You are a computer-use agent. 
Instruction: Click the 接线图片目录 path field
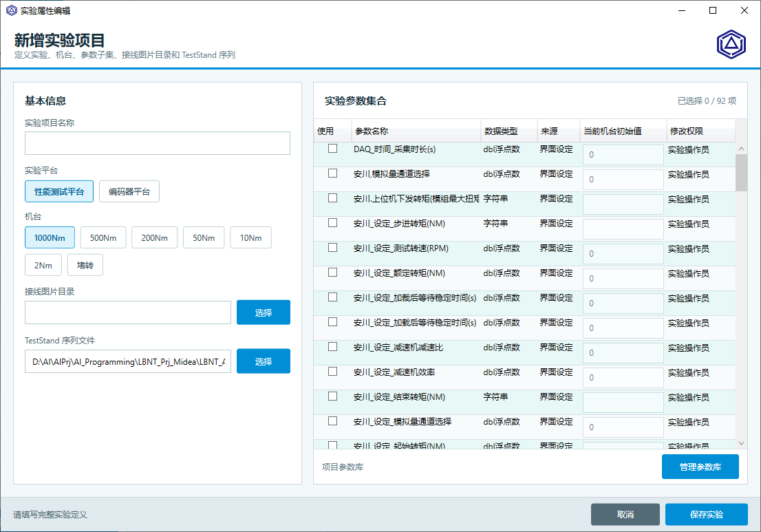tap(128, 312)
